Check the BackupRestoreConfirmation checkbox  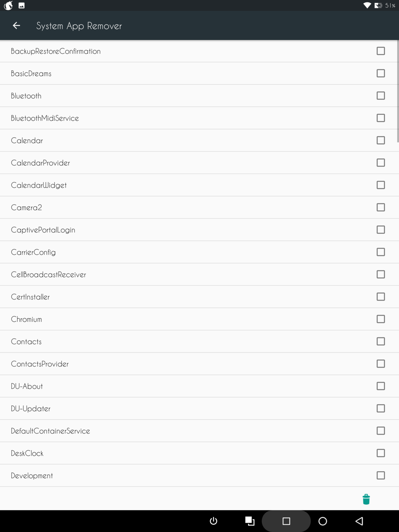pyautogui.click(x=381, y=51)
